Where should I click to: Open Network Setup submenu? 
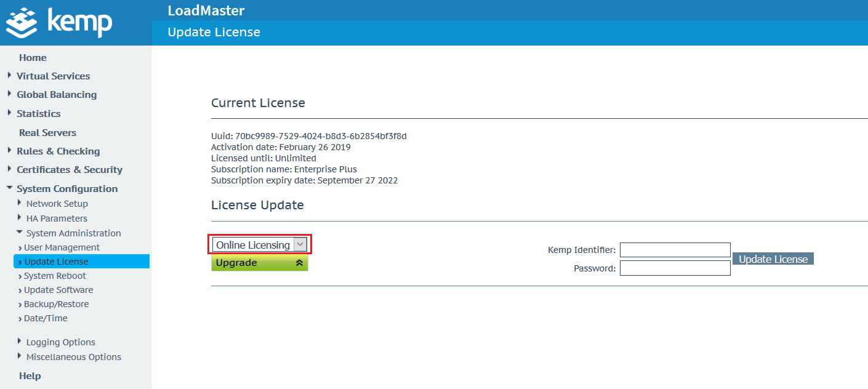point(57,204)
